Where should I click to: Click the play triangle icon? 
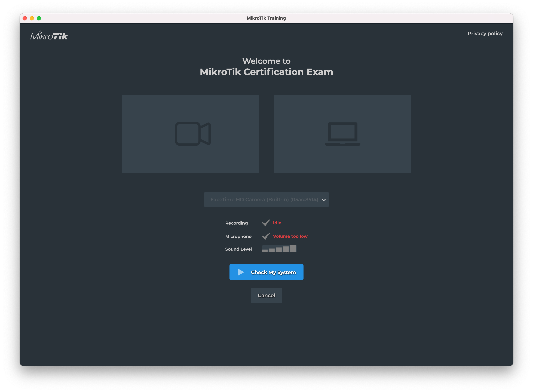(x=241, y=272)
